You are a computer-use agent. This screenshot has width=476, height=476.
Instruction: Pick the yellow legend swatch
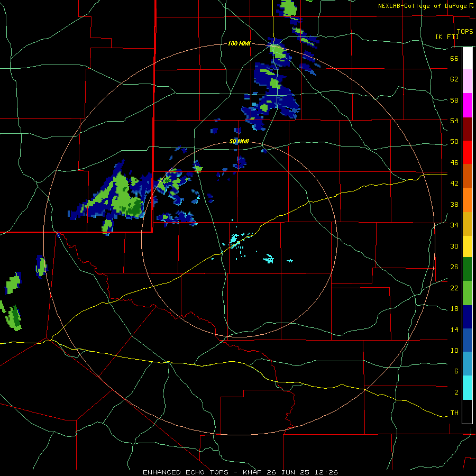click(x=467, y=246)
